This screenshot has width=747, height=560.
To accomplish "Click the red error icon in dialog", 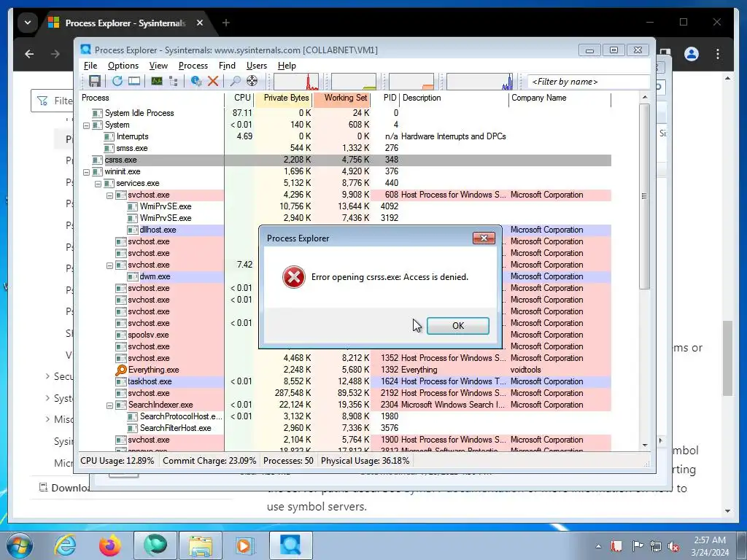I will click(293, 277).
